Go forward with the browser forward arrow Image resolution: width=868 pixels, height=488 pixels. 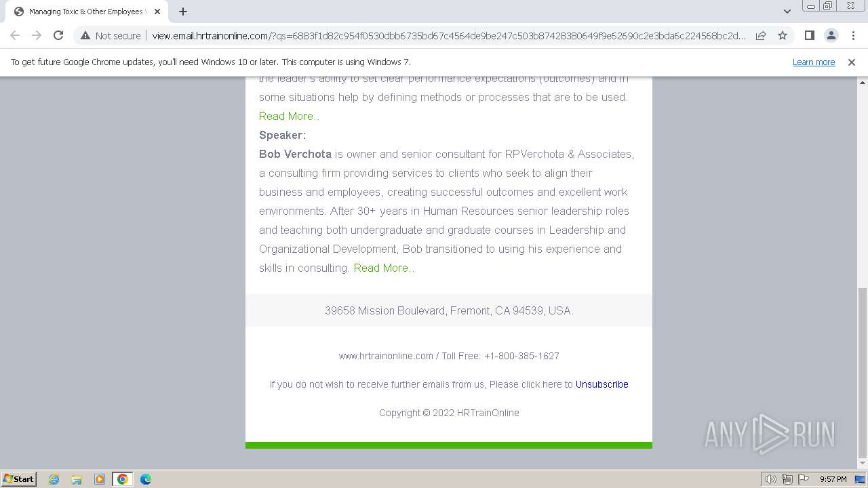pyautogui.click(x=37, y=36)
